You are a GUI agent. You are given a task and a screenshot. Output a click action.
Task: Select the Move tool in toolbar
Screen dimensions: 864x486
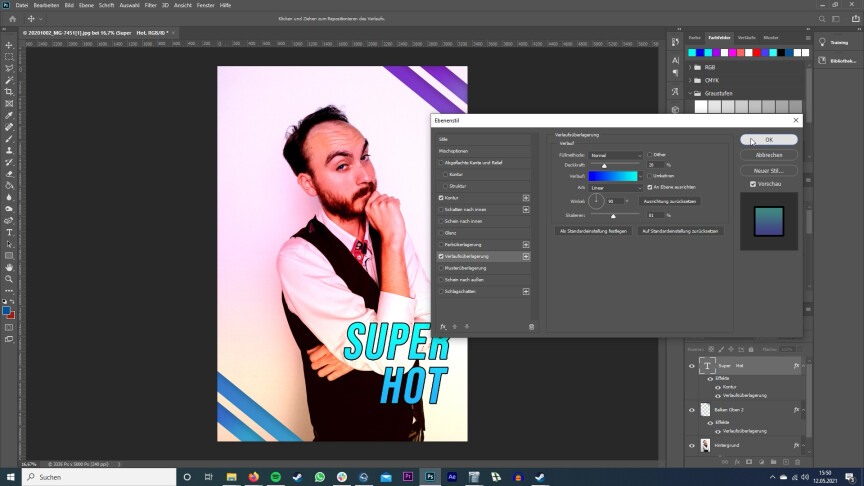9,45
